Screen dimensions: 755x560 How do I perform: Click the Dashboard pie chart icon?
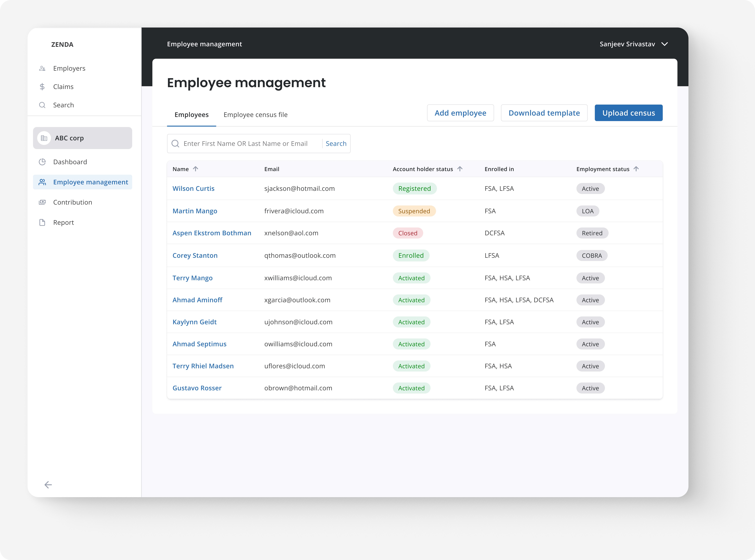pyautogui.click(x=42, y=162)
